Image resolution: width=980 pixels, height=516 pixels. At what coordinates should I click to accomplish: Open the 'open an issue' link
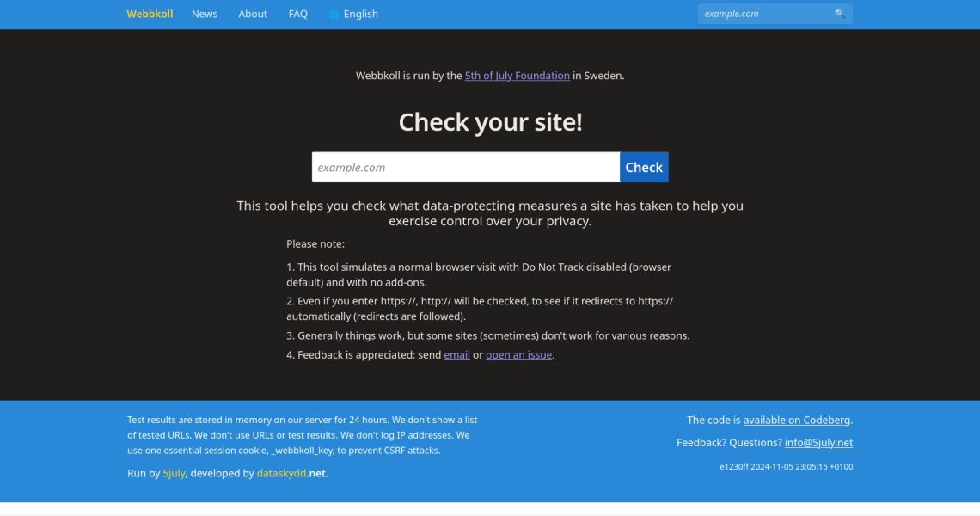pyautogui.click(x=518, y=355)
